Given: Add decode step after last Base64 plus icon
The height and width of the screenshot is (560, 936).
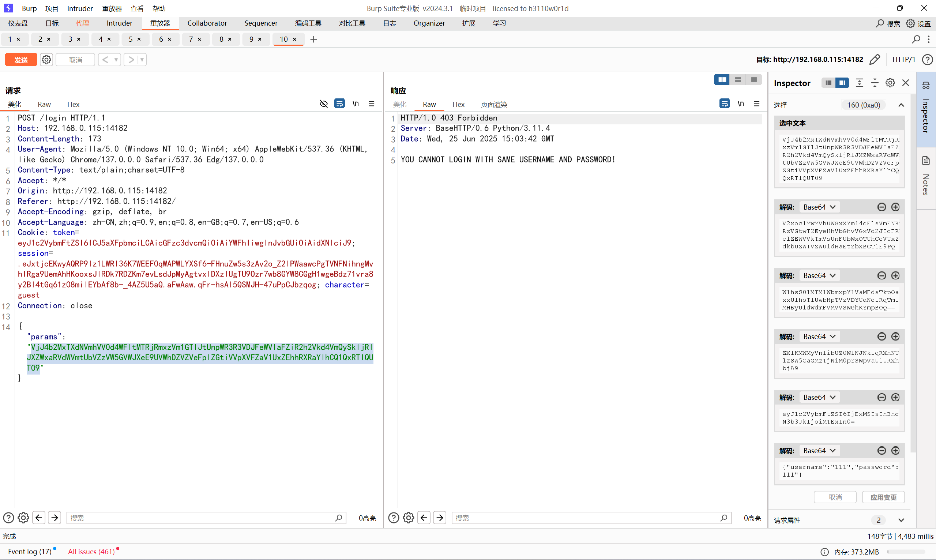Looking at the screenshot, I should (x=895, y=450).
